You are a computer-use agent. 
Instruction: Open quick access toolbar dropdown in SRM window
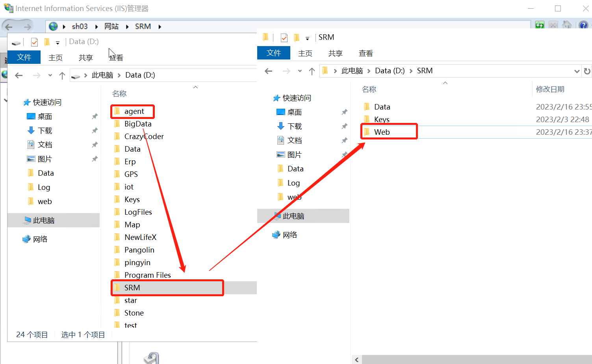(x=307, y=39)
